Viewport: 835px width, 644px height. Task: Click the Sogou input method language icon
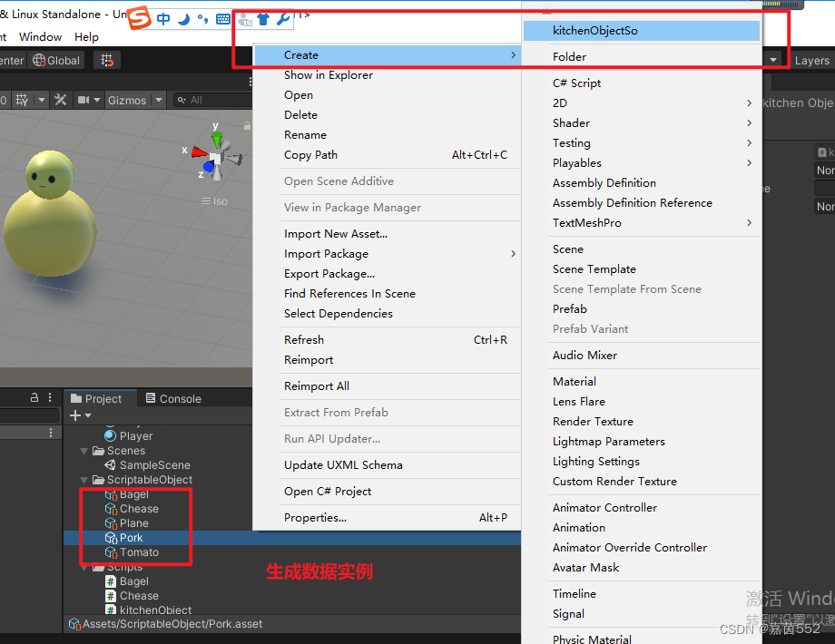[141, 17]
